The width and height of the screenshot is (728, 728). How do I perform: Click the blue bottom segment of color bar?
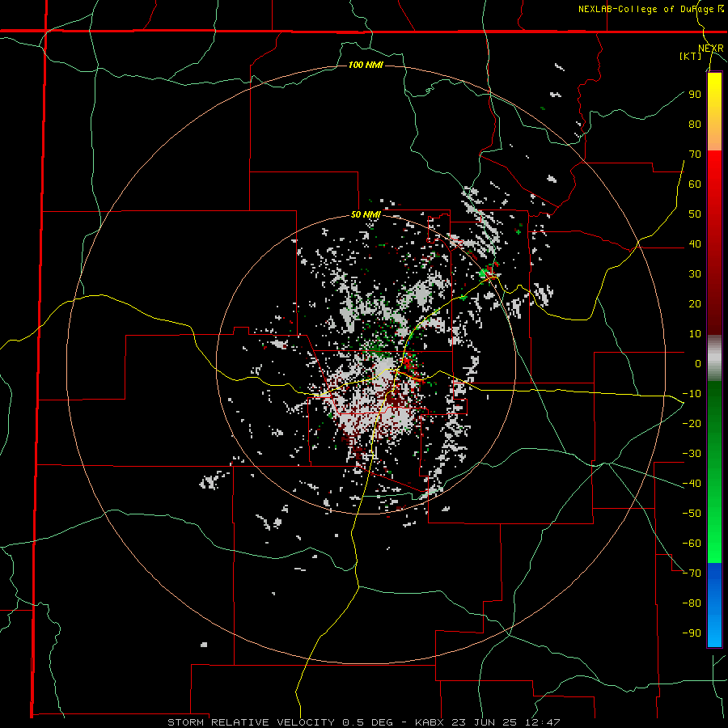click(714, 605)
